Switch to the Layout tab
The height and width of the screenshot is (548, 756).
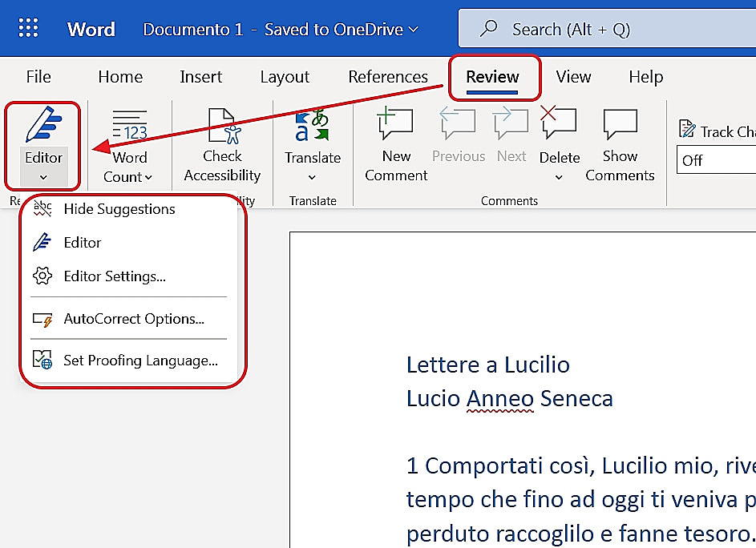(x=285, y=77)
